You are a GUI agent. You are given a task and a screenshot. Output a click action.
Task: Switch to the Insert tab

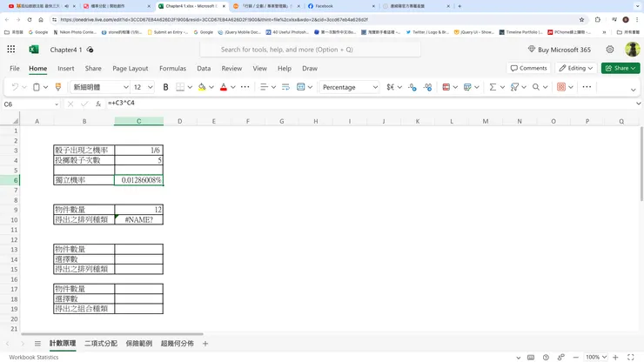(66, 68)
